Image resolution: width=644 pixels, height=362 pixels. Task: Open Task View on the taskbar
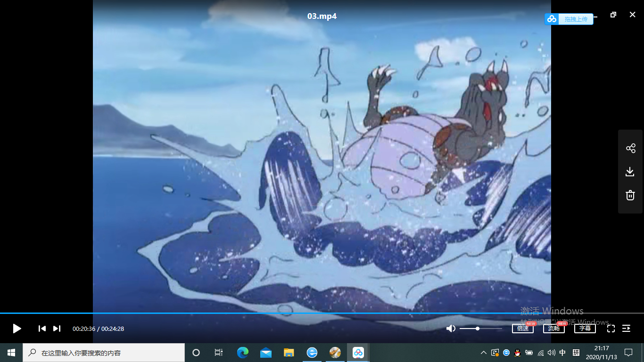(219, 353)
